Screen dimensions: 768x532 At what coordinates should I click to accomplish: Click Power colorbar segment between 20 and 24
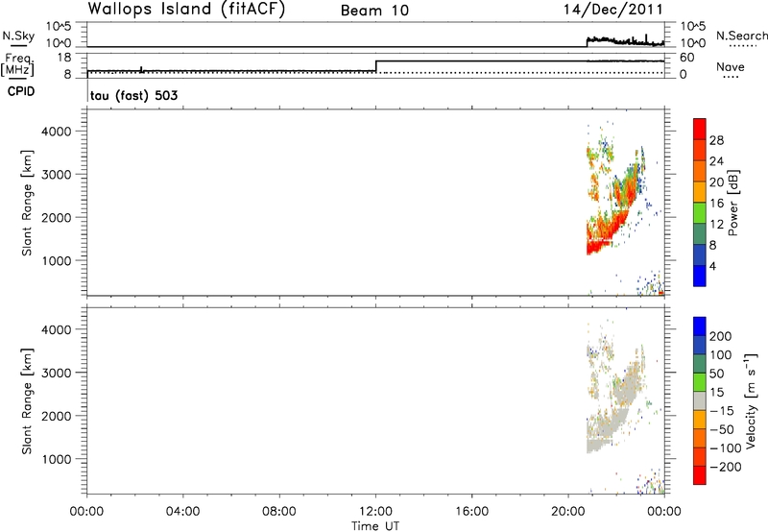coord(700,171)
